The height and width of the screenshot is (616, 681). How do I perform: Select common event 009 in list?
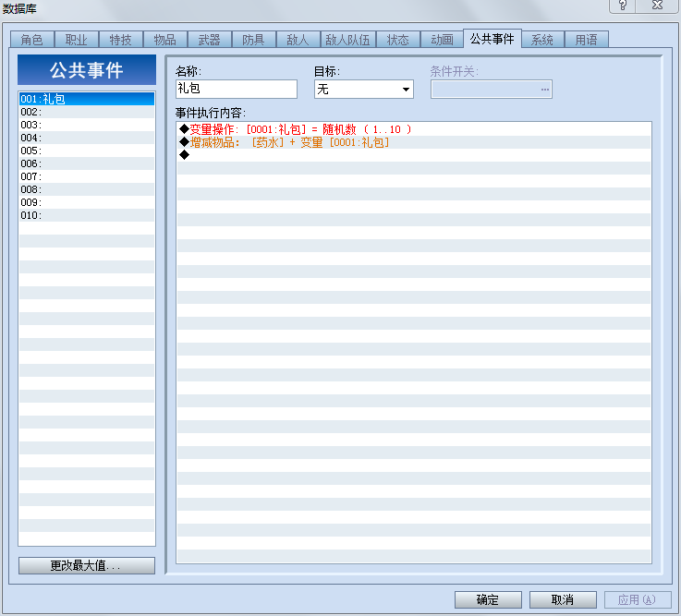pos(87,202)
